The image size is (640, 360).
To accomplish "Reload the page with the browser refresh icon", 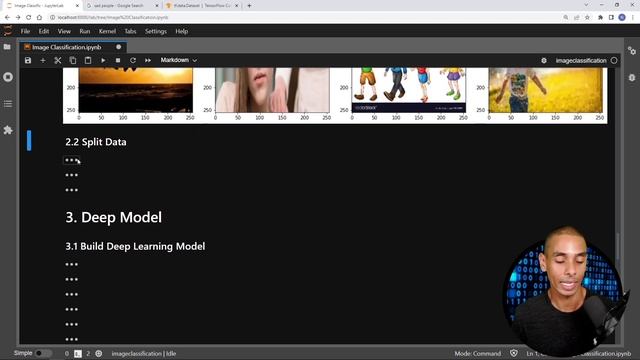I will coord(29,18).
